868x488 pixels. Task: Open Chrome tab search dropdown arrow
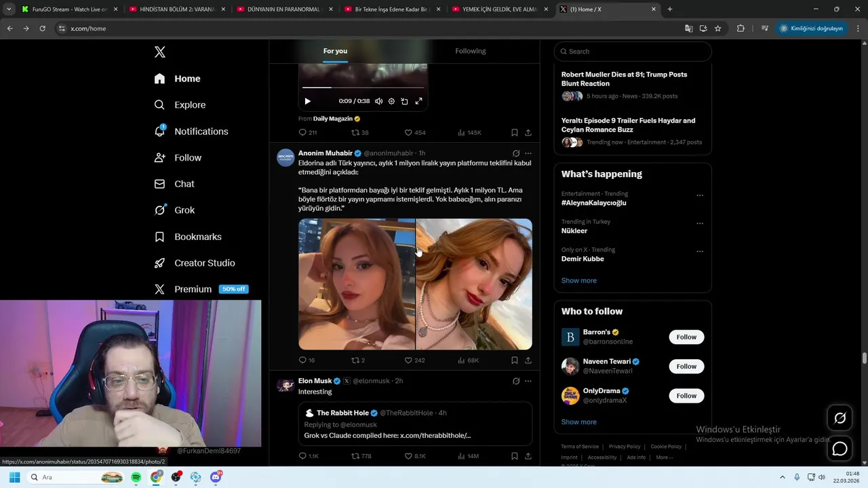pos(9,9)
